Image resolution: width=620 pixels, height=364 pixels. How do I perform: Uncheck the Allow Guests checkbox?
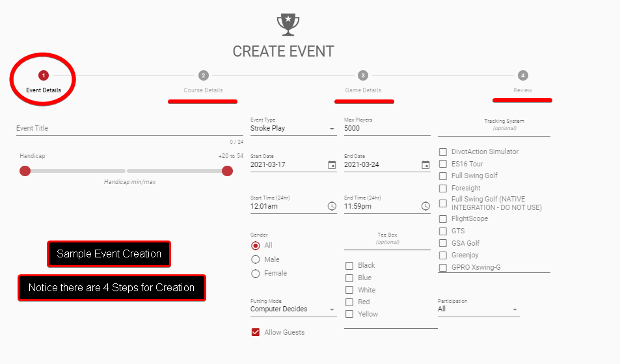(256, 332)
